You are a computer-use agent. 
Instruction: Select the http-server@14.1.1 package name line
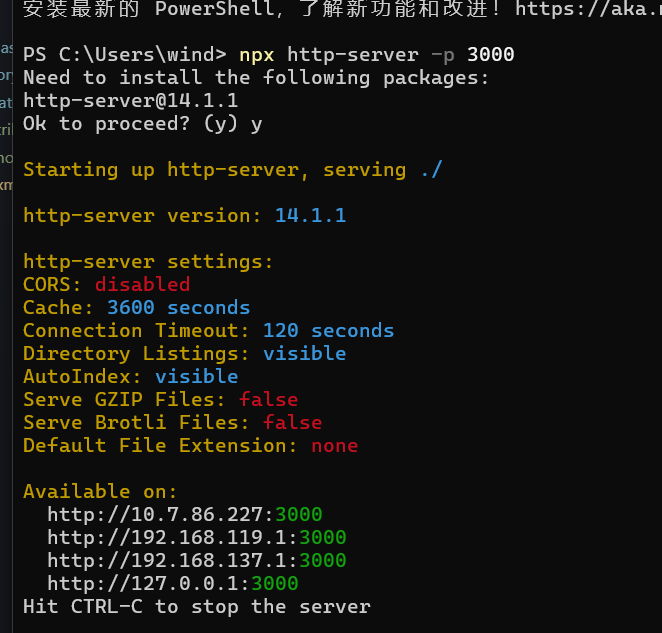130,100
